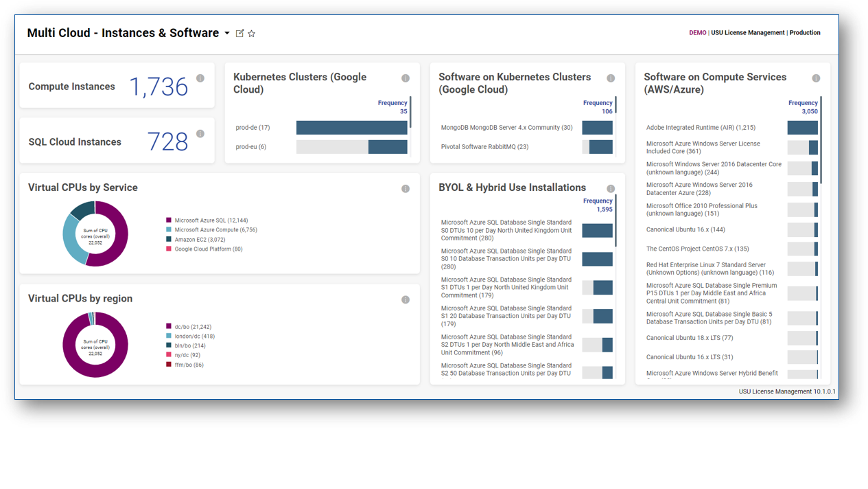
Task: Click bln/bo (214) legend swatch
Action: (169, 345)
